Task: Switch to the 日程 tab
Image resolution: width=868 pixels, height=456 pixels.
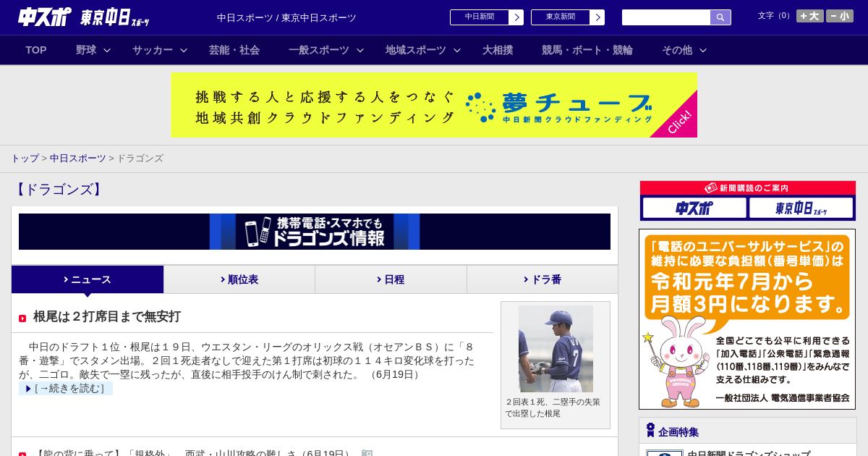Action: [391, 279]
